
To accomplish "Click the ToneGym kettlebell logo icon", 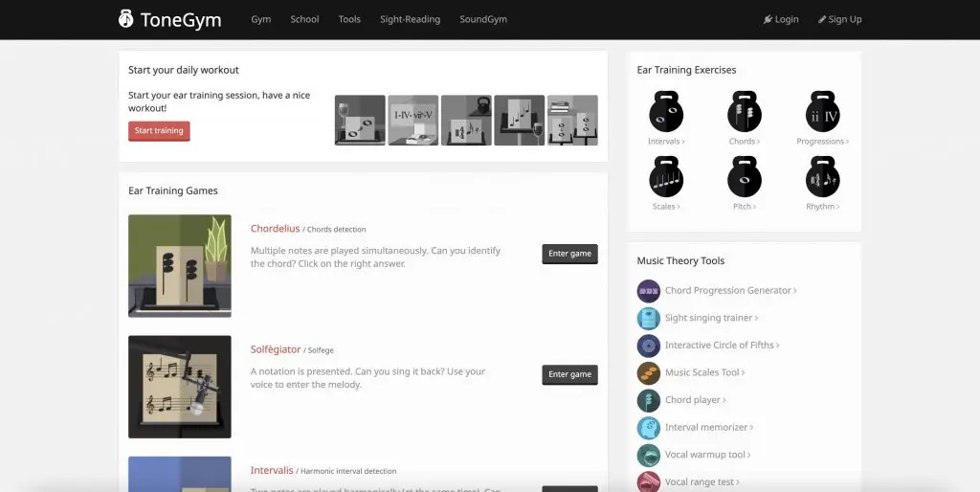I will click(x=125, y=19).
